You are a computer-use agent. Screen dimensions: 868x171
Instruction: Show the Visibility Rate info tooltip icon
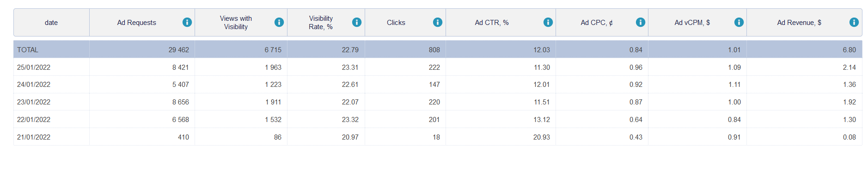coord(357,22)
